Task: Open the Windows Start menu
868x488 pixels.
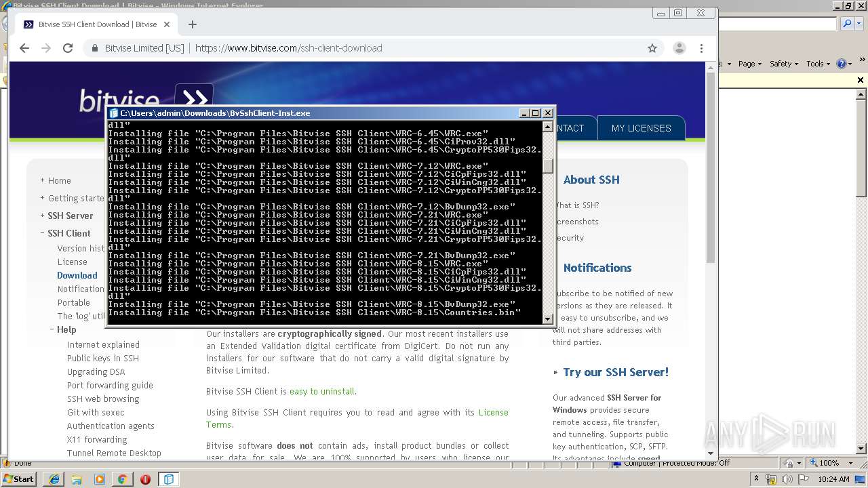Action: tap(18, 479)
